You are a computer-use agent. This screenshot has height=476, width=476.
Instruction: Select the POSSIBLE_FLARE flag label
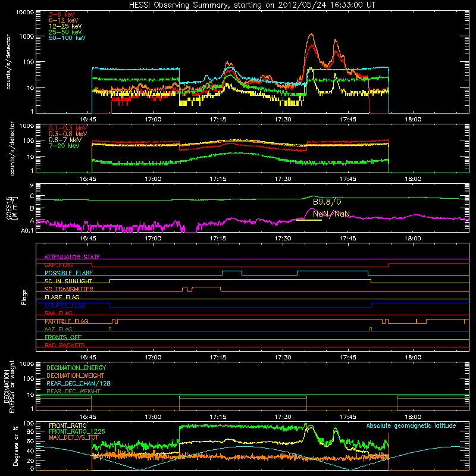[x=68, y=273]
